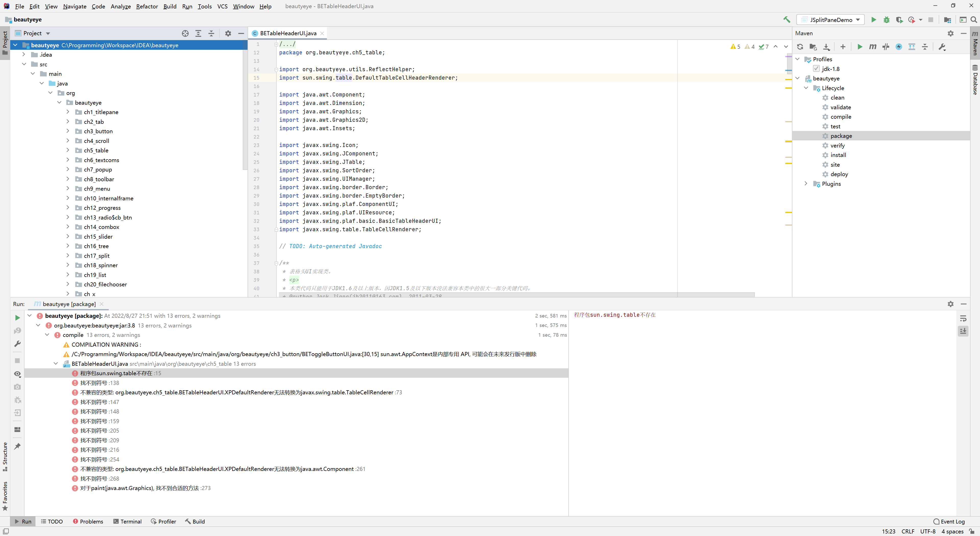Viewport: 980px width, 536px height.
Task: Toggle scroll to end in Run output
Action: (x=963, y=331)
